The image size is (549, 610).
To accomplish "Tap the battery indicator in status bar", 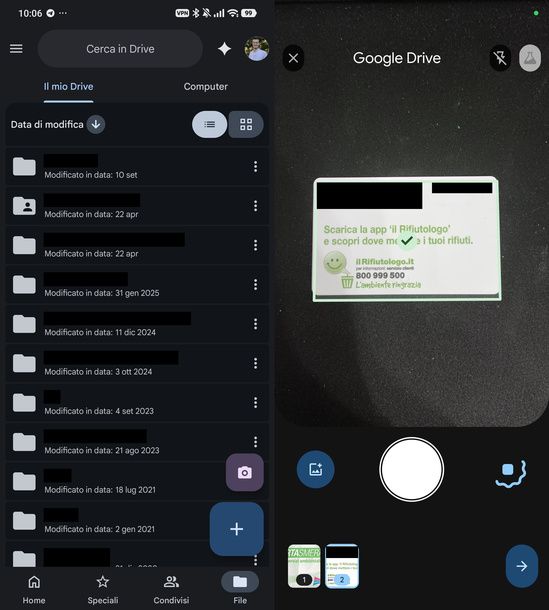I will (249, 13).
